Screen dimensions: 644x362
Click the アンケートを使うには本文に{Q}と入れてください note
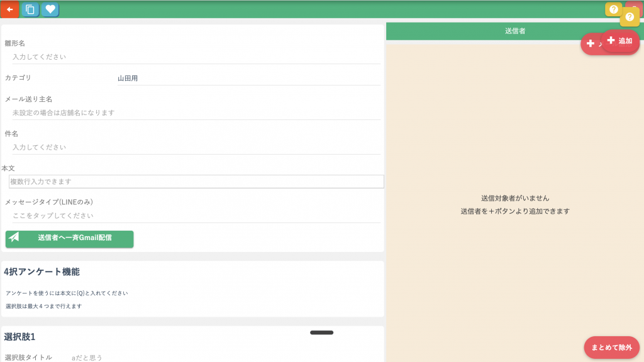(67, 293)
